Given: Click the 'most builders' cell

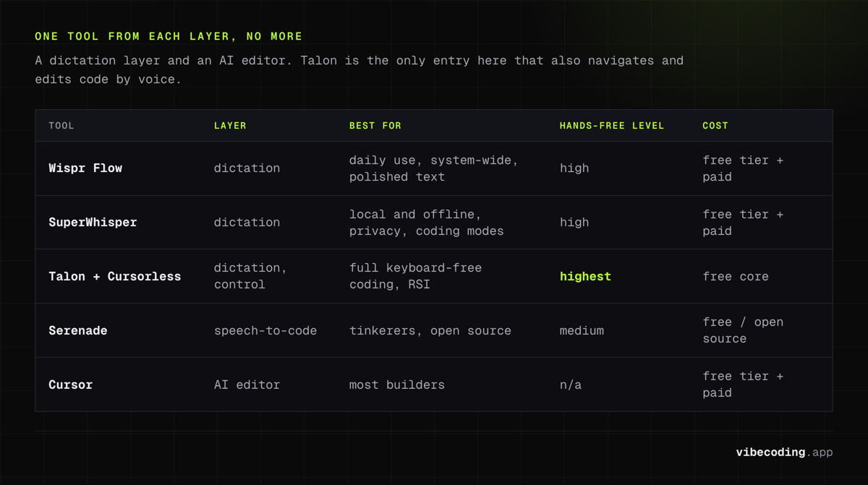Looking at the screenshot, I should [397, 385].
